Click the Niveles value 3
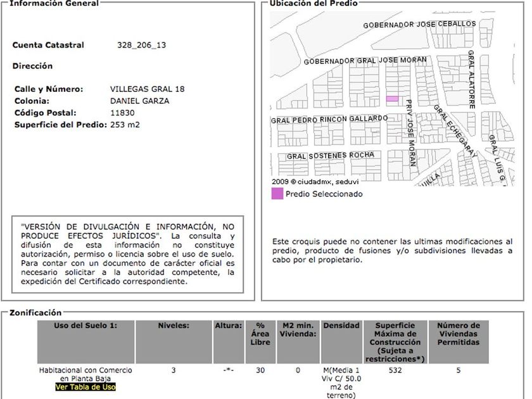Image resolution: width=532 pixels, height=399 pixels. pyautogui.click(x=174, y=370)
